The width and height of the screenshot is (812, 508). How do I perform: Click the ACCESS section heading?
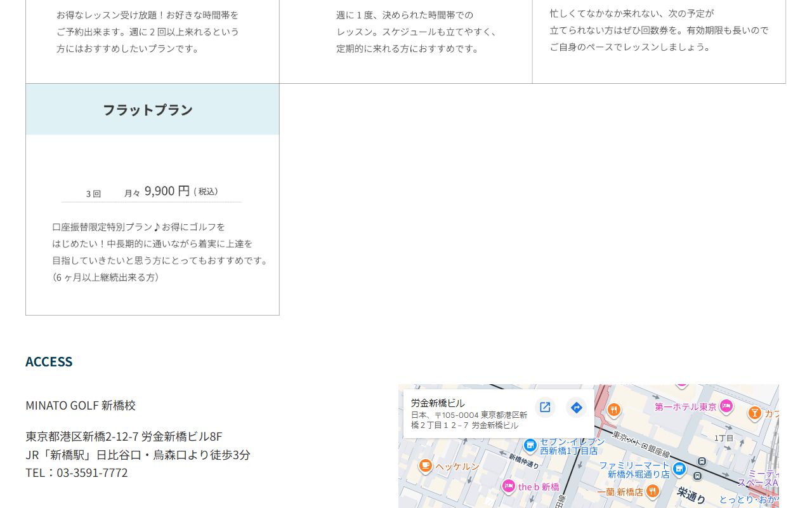tap(49, 361)
